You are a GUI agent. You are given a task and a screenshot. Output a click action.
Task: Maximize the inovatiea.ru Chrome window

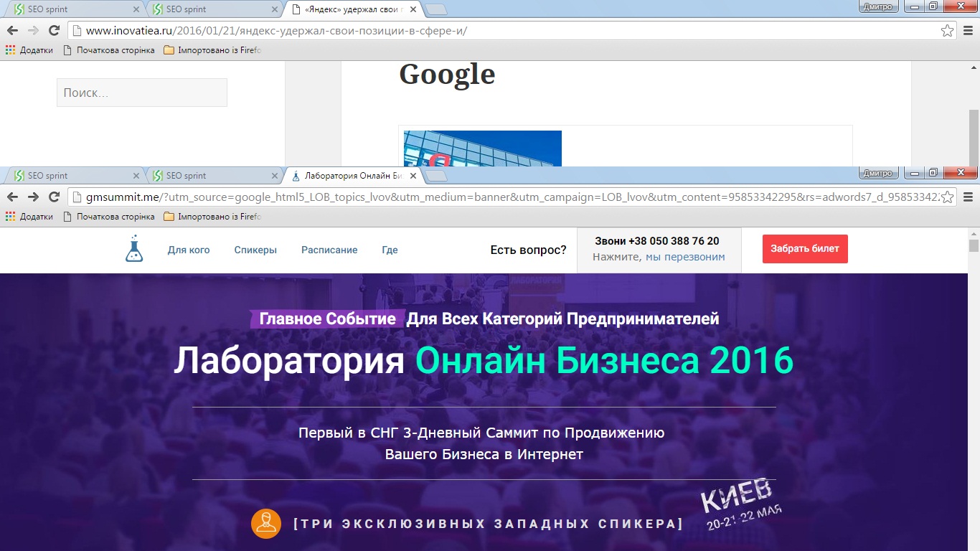click(933, 6)
